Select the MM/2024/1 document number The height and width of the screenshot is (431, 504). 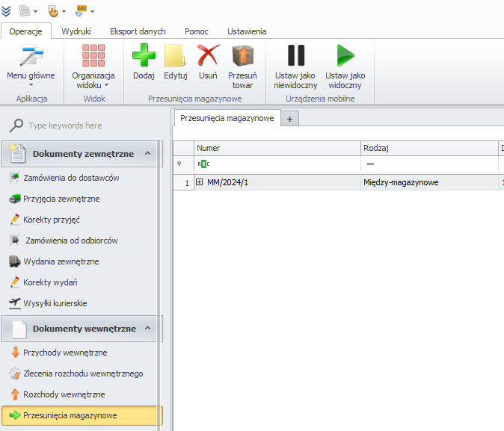227,182
